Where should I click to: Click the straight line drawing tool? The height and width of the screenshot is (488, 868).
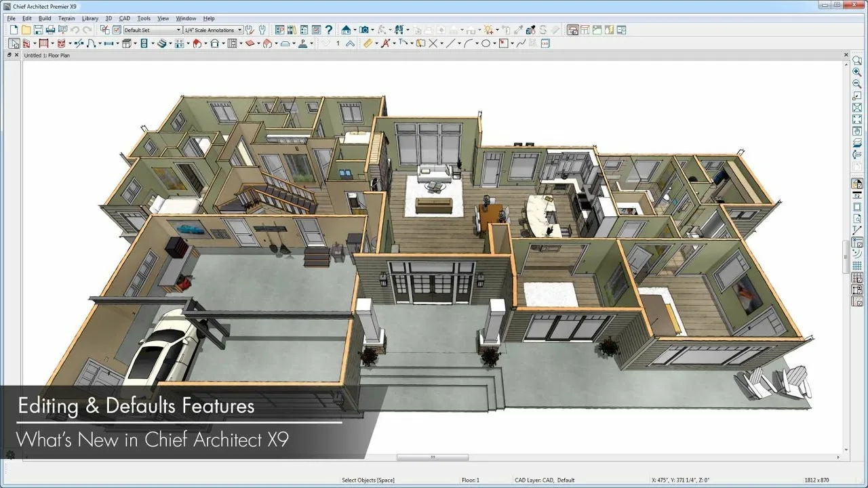451,43
